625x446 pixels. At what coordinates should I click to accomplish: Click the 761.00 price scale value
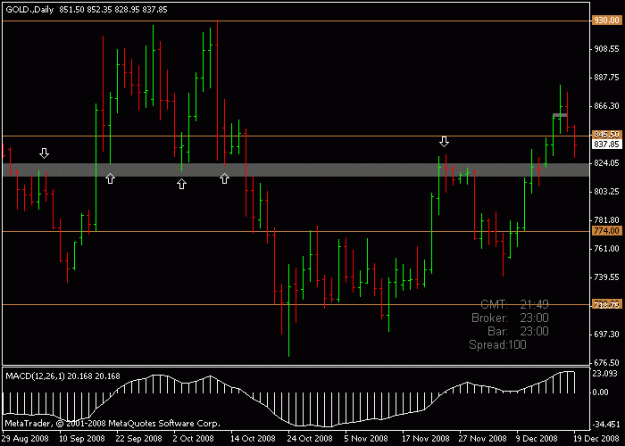(606, 249)
